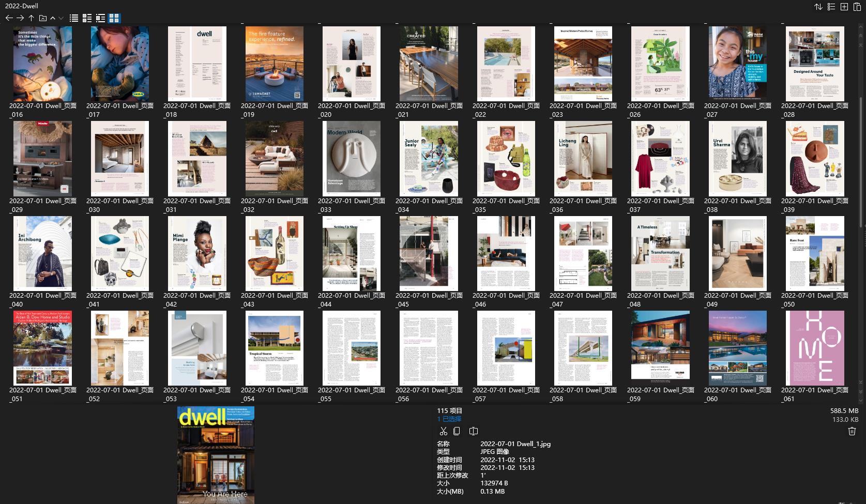Viewport: 866px width, 504px height.
Task: Keep grid view mode active
Action: pyautogui.click(x=114, y=18)
